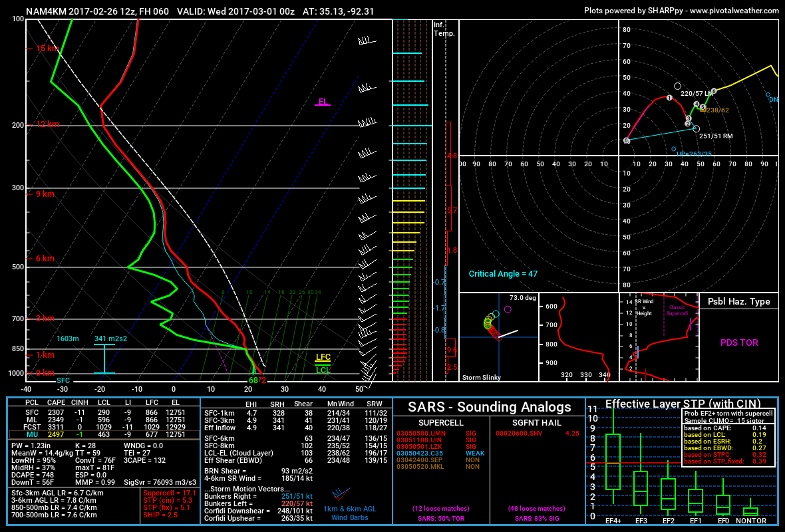Click the red Bunkers Left '220/57 kt' value
This screenshot has width=785, height=532.
click(297, 503)
